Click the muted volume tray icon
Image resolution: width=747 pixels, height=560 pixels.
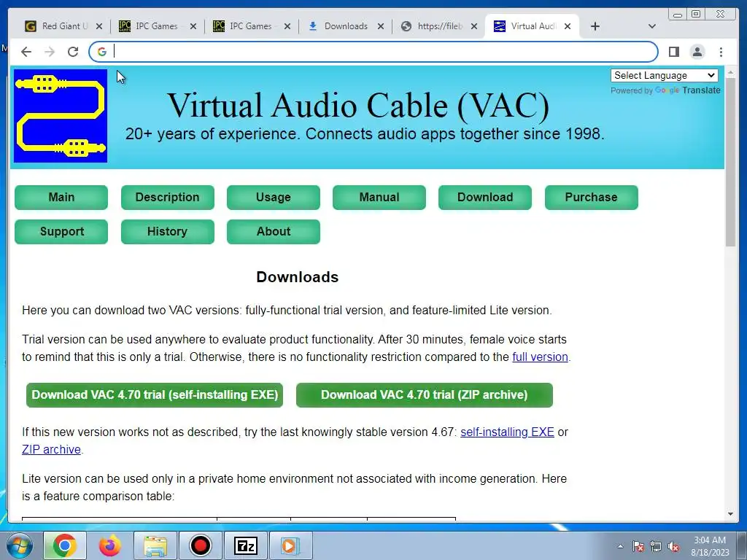pyautogui.click(x=673, y=546)
